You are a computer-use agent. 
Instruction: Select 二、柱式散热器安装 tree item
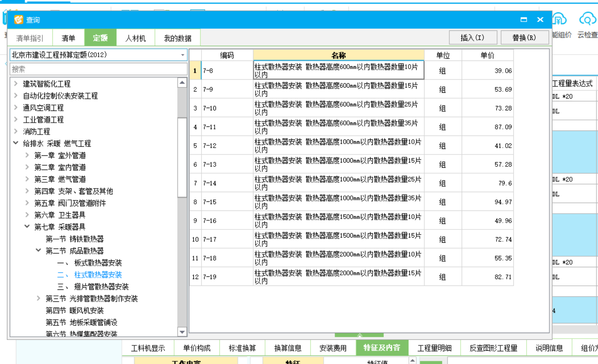click(x=90, y=275)
